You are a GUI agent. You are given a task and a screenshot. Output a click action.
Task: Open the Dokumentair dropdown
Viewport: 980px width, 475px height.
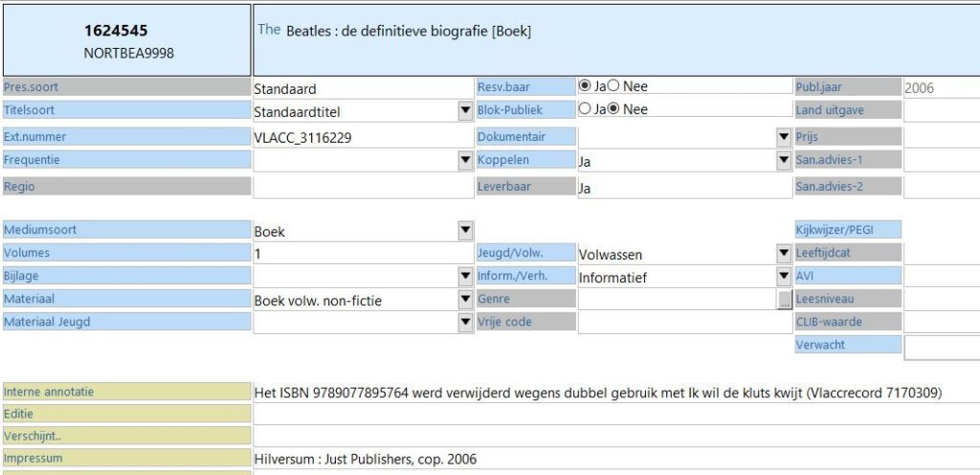coord(784,137)
